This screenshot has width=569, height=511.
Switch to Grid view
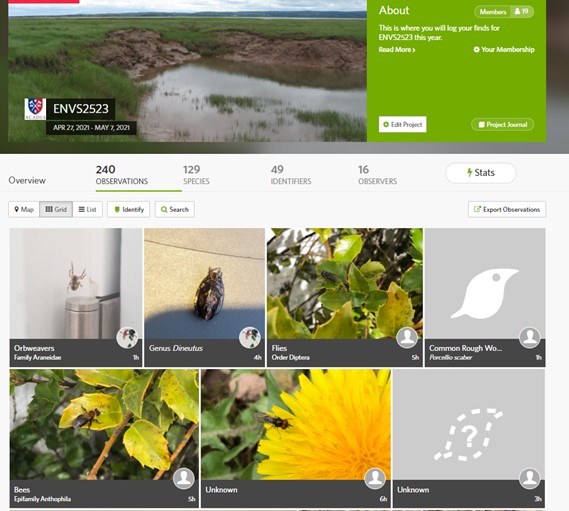point(56,209)
